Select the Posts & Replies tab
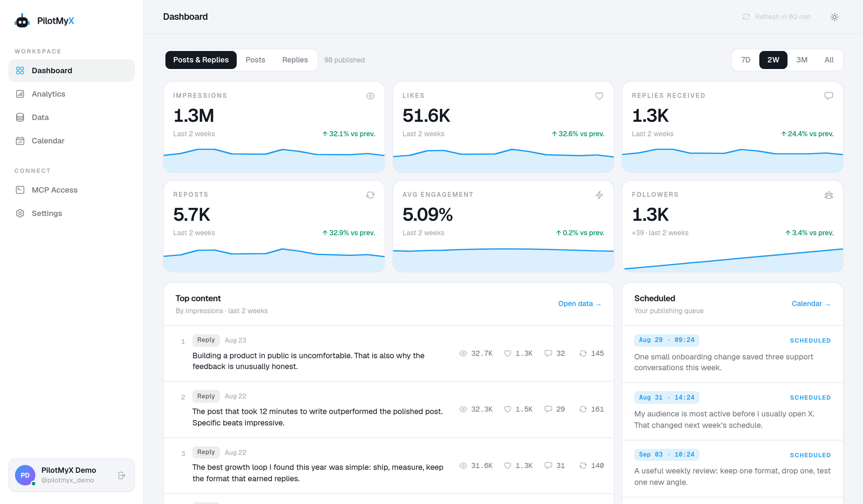Viewport: 863px width, 504px height. click(201, 60)
